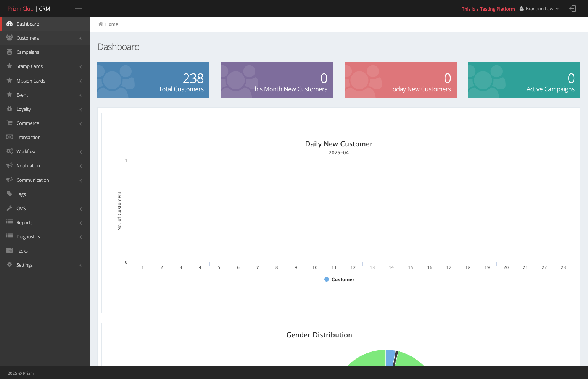This screenshot has width=588, height=379.
Task: Expand the Workflow submenu chevron
Action: click(x=81, y=152)
